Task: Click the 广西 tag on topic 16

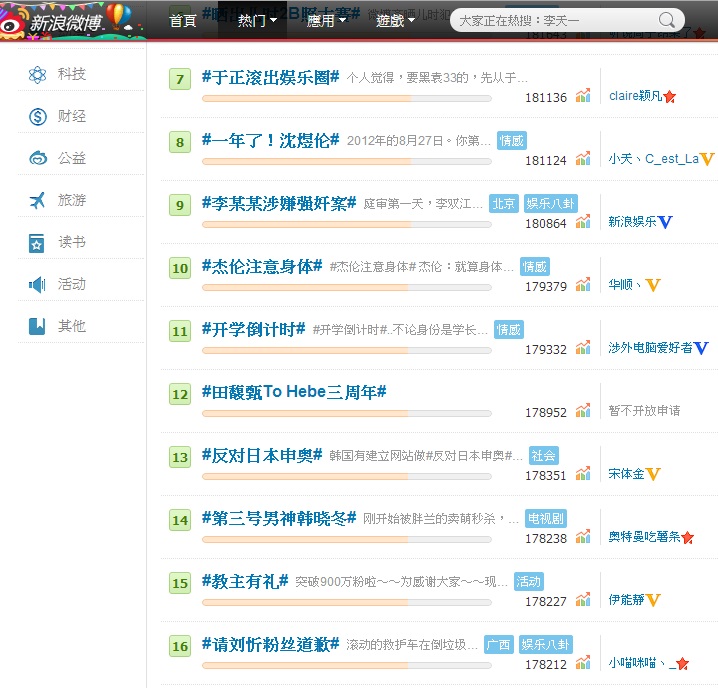Action: point(499,644)
